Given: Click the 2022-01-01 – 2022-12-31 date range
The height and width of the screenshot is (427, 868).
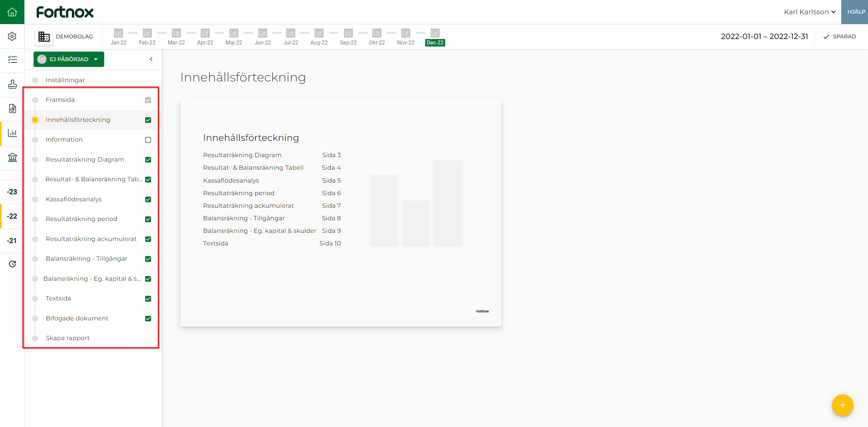Looking at the screenshot, I should coord(764,36).
